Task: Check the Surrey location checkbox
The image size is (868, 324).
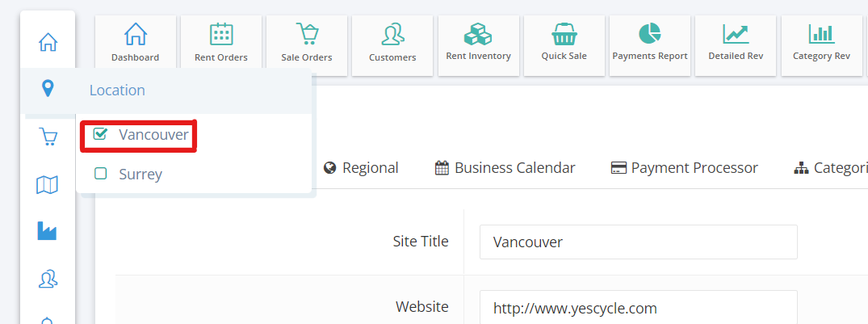Action: pos(100,174)
